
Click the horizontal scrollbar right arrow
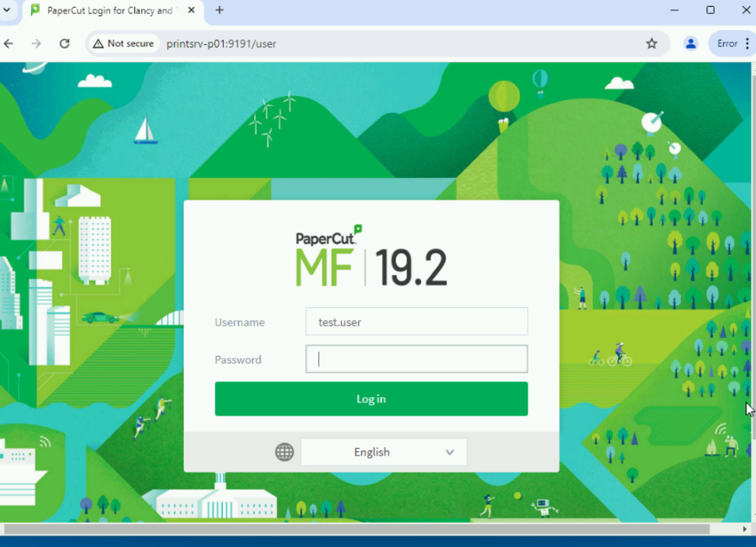[x=744, y=529]
